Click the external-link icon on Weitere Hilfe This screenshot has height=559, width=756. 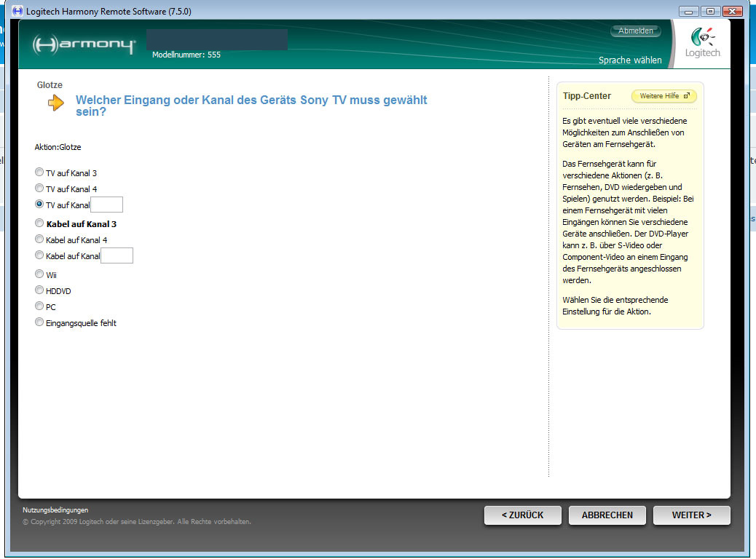click(687, 96)
